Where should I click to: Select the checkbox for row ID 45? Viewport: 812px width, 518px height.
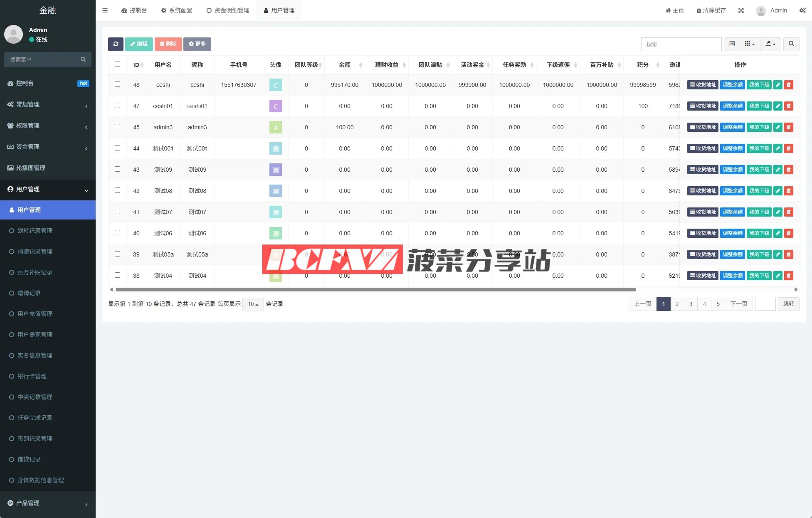click(x=117, y=127)
